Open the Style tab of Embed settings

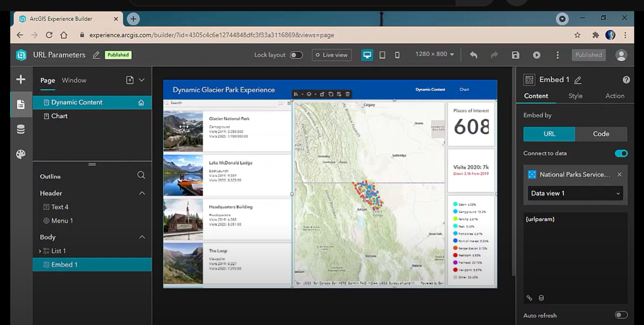click(x=575, y=96)
